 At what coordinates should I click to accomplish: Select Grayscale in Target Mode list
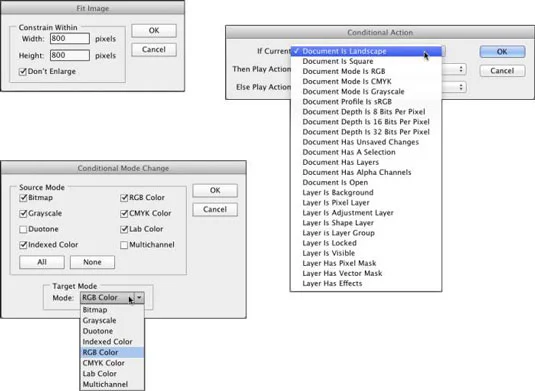tap(112, 320)
